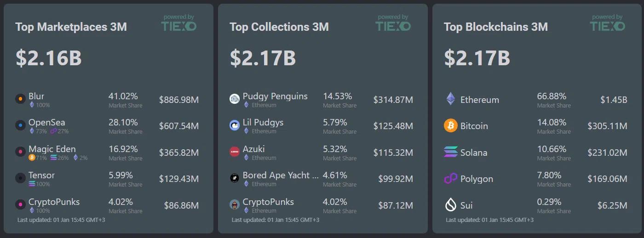Click the Blur marketplace logo icon
Viewport: 644px width, 238px height.
click(x=20, y=99)
